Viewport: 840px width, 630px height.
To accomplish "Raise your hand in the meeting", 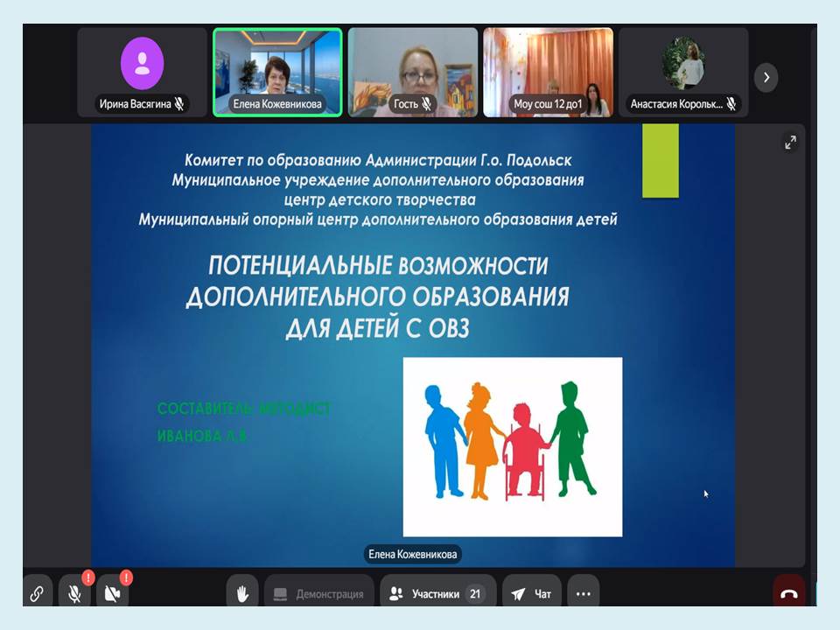I will (x=243, y=593).
